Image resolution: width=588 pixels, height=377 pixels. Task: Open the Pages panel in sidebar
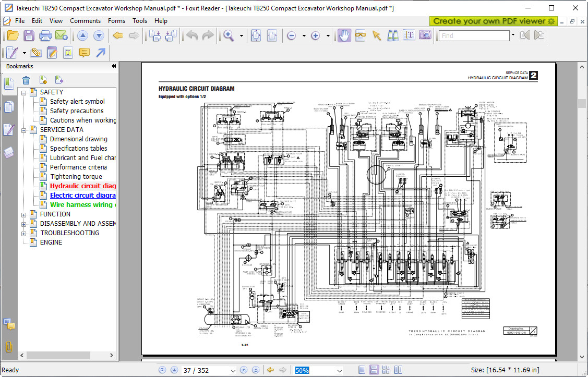(9, 107)
